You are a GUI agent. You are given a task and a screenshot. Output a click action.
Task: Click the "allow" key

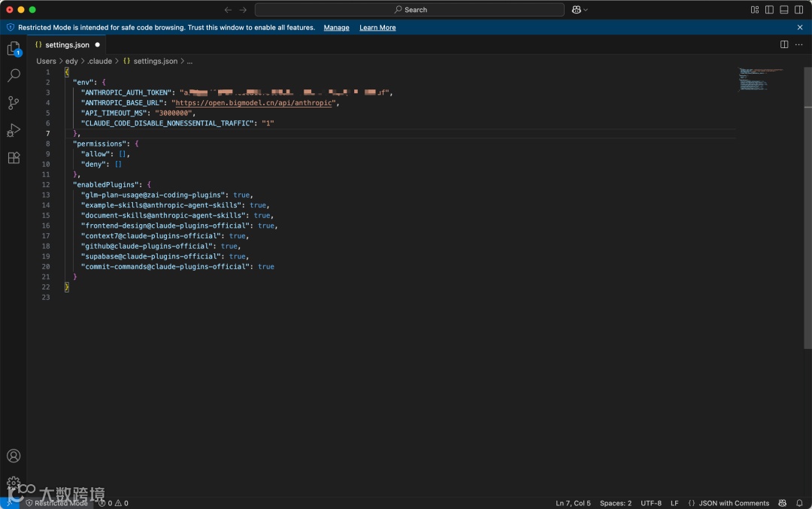click(95, 154)
